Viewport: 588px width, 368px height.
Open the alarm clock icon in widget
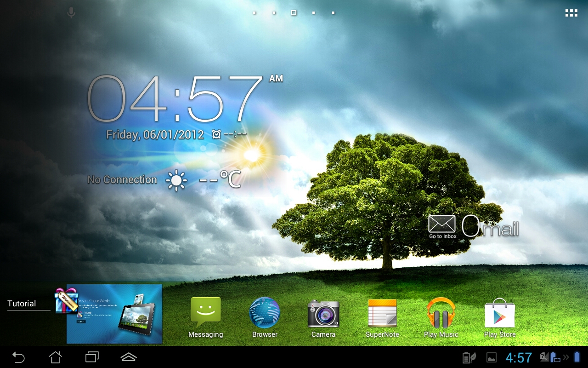[216, 134]
